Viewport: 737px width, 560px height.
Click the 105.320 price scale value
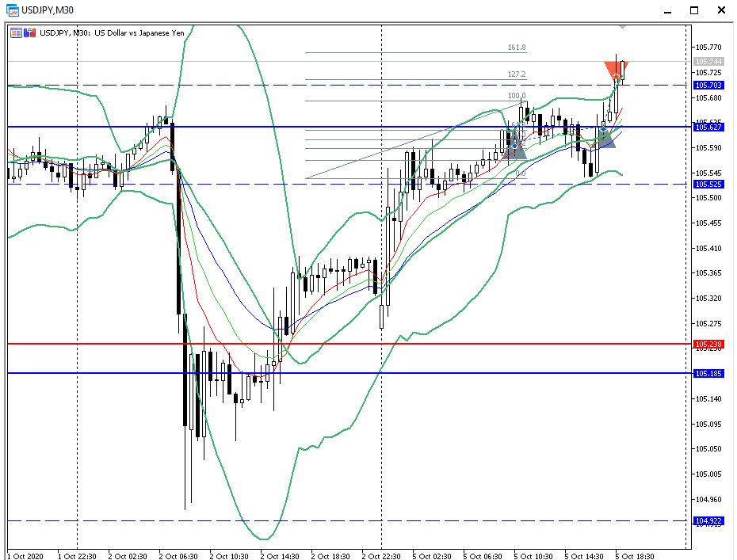pyautogui.click(x=708, y=299)
